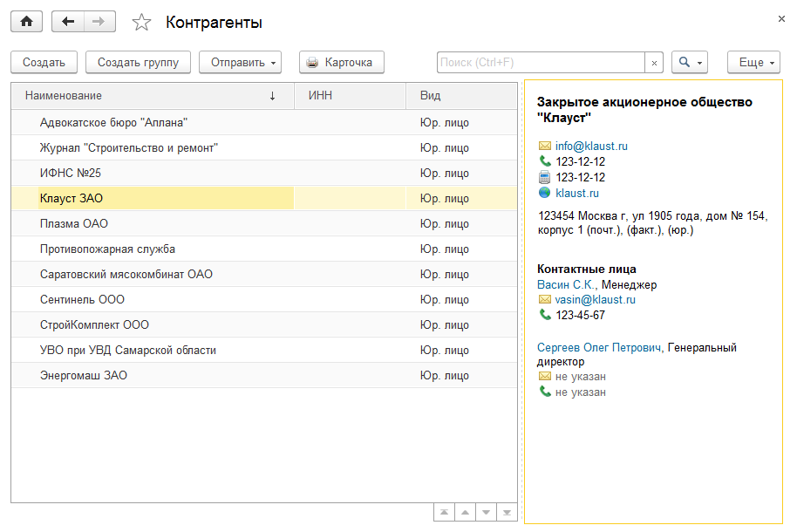Open the Карточка print card

coord(341,62)
